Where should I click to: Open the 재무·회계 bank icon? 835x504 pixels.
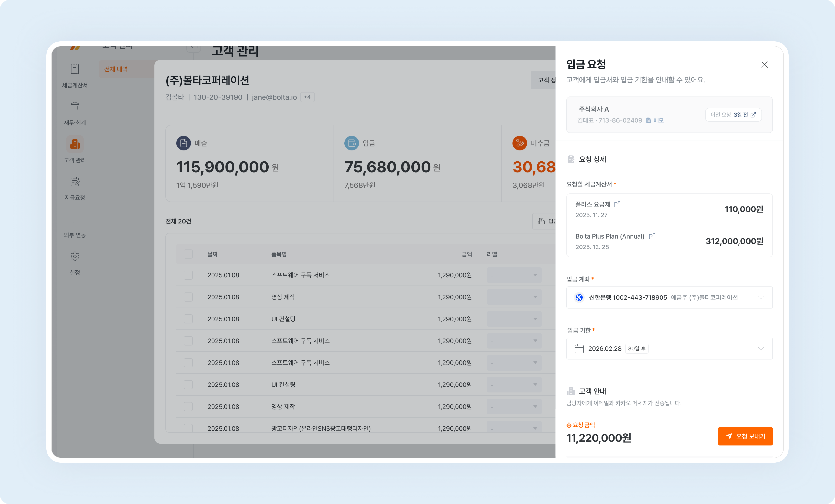pyautogui.click(x=75, y=107)
